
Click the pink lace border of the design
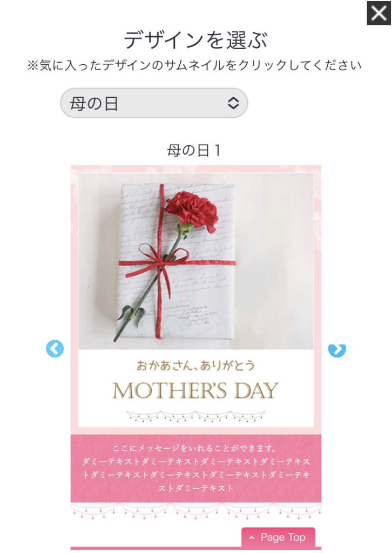195,169
